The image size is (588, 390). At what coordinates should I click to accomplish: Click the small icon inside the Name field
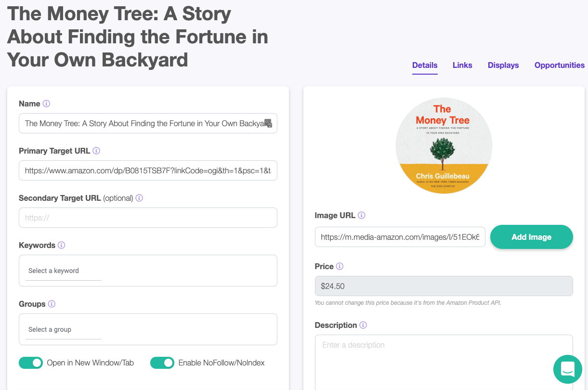pos(268,123)
